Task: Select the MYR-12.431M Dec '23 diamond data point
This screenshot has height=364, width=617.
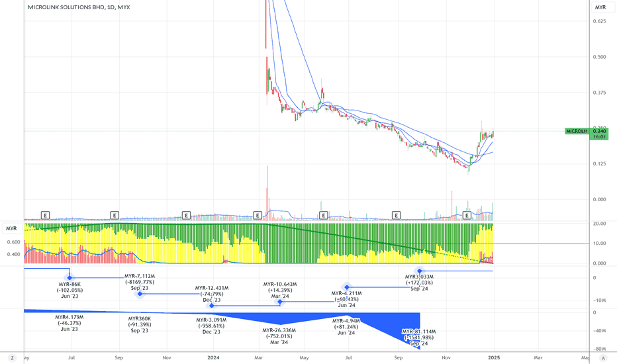Action: [x=211, y=305]
